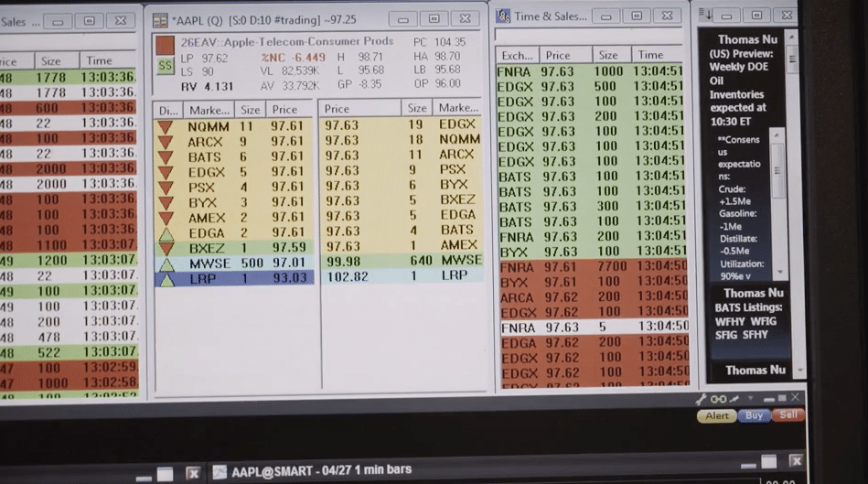Click the up-triangle icon in the selected LRP row

click(166, 278)
